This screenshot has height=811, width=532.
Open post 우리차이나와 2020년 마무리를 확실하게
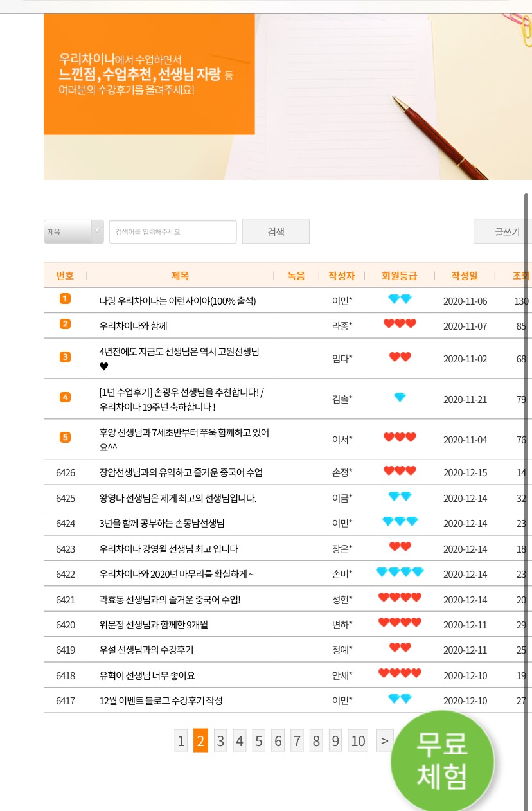pyautogui.click(x=176, y=574)
